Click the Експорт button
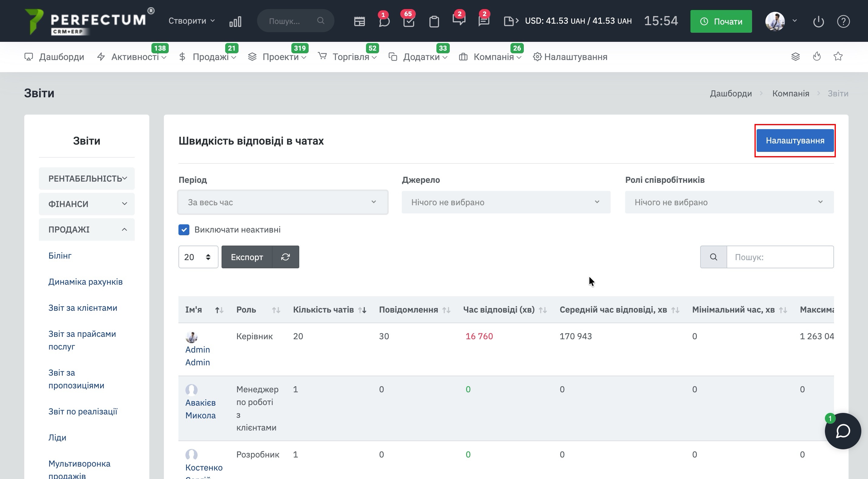 coord(247,257)
